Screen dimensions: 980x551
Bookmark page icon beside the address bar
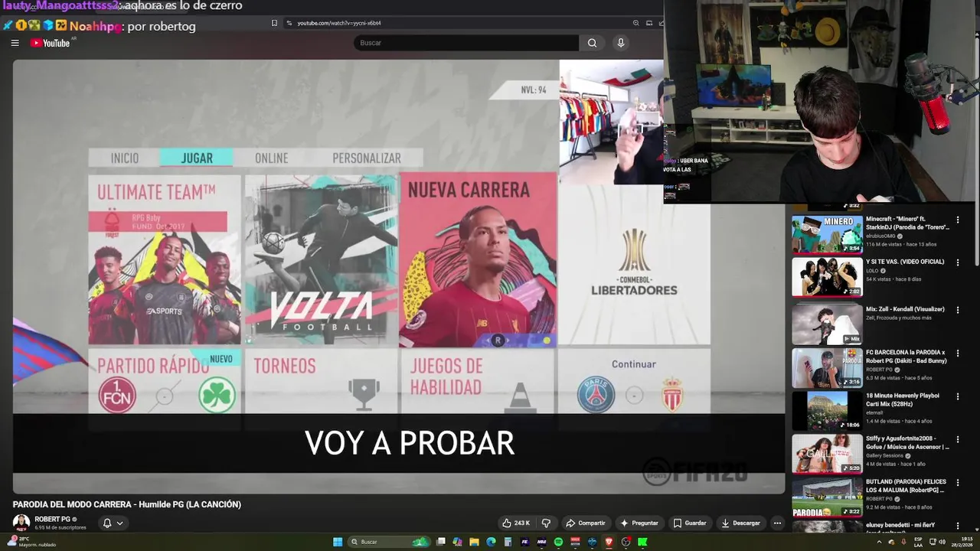274,23
